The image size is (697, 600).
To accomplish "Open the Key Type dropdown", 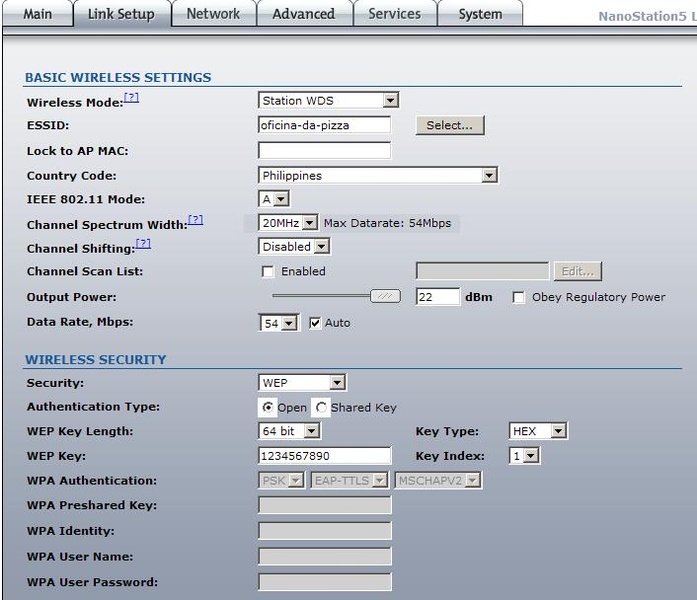I will [538, 431].
